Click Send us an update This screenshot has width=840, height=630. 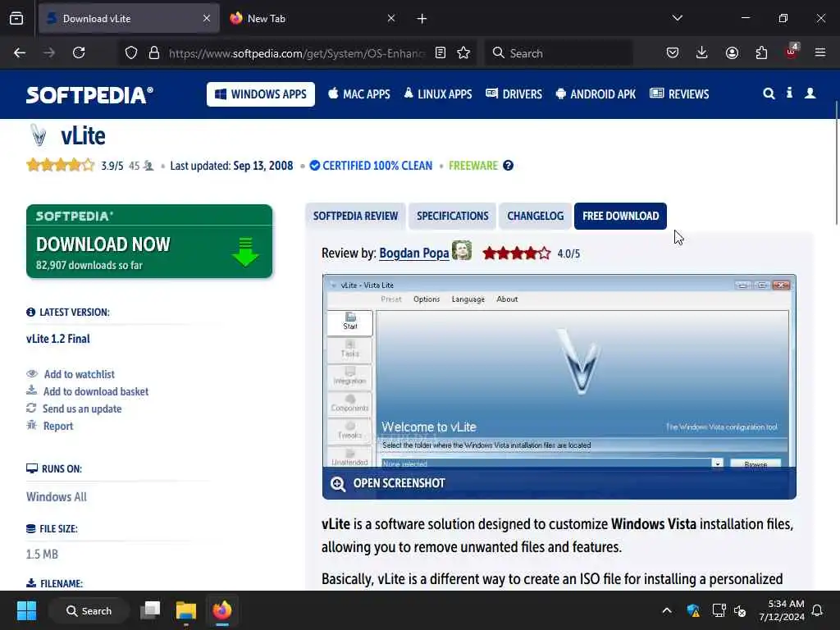tap(81, 409)
